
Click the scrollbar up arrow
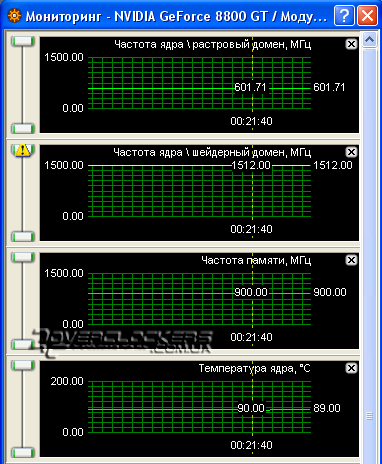(x=369, y=40)
